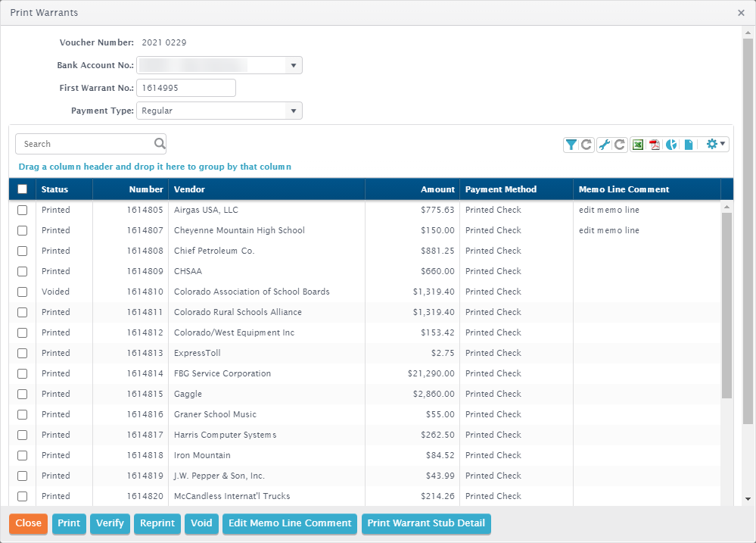Click the Verify button
756x543 pixels.
pos(110,524)
